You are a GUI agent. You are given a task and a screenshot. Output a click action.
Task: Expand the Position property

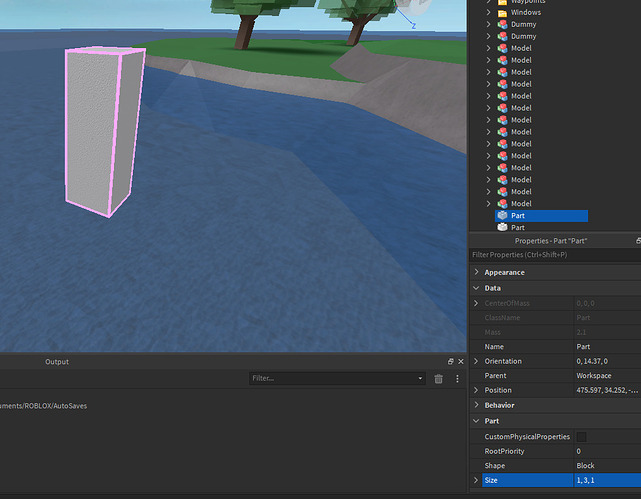tap(476, 390)
